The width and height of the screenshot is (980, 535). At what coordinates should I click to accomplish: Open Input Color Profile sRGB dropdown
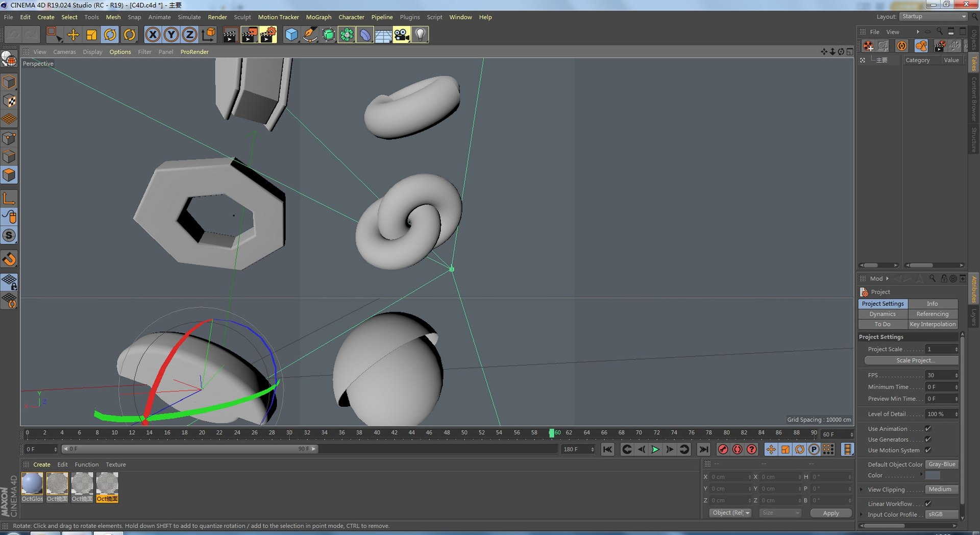(942, 515)
